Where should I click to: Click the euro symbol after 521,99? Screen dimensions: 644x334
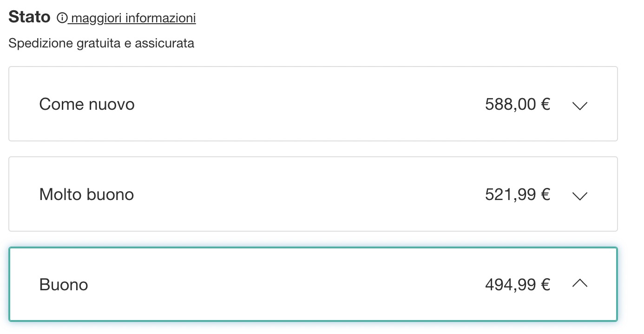click(x=545, y=194)
